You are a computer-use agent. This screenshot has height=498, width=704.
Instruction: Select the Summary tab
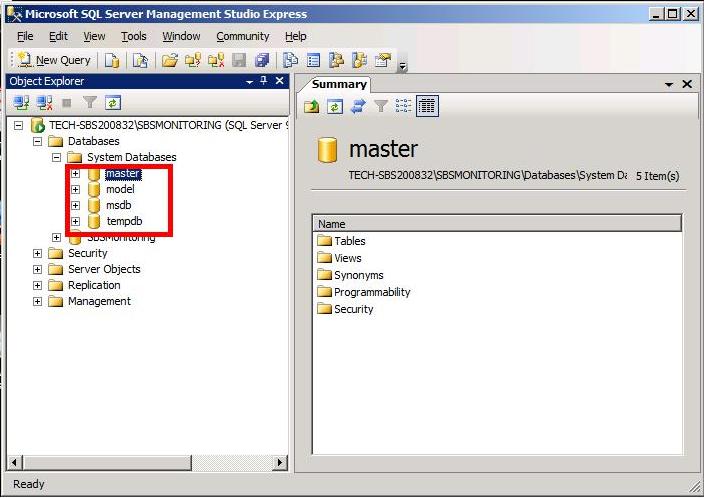click(x=339, y=84)
